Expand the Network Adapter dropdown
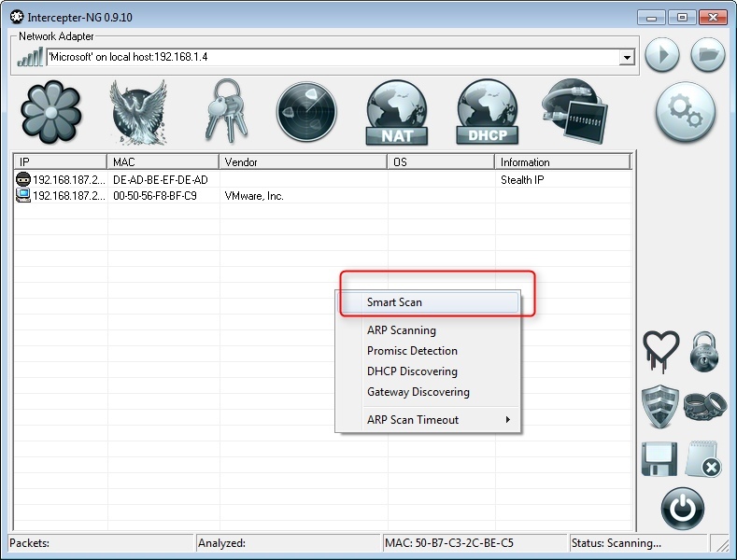 point(627,58)
